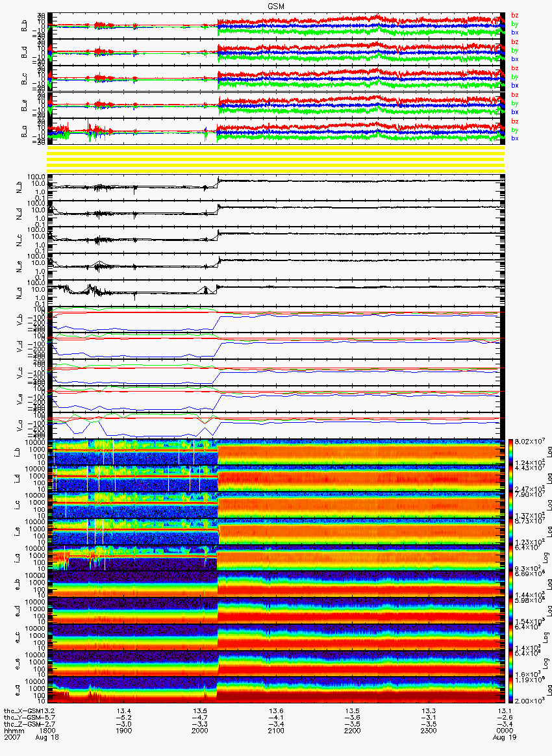Click the color bar beside the i_b spectrogram

click(x=510, y=452)
